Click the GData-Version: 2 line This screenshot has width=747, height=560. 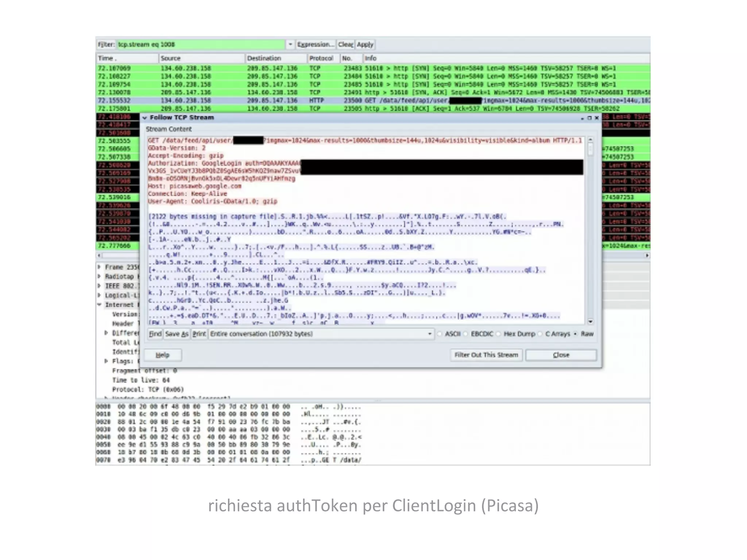[x=177, y=148]
